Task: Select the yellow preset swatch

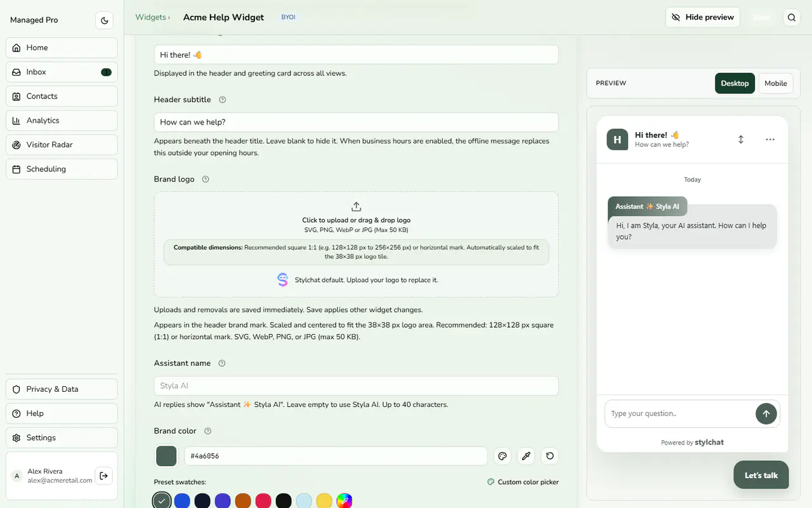Action: point(324,501)
